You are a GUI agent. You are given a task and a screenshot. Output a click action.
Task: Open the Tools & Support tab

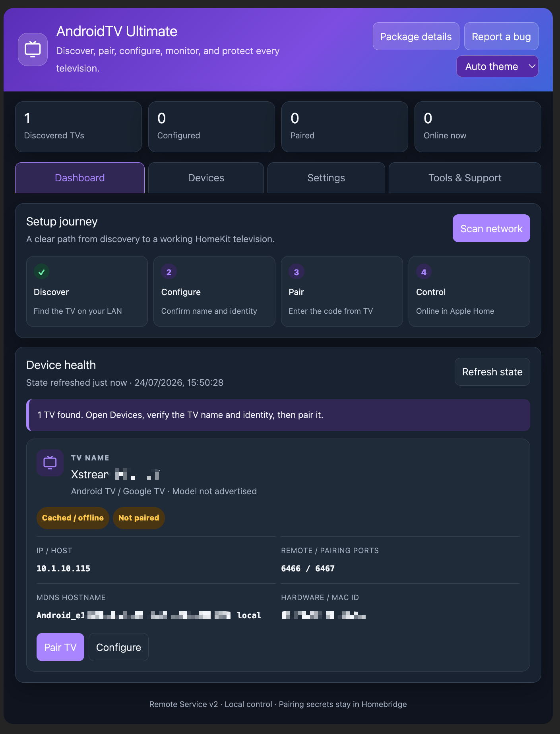(x=465, y=178)
